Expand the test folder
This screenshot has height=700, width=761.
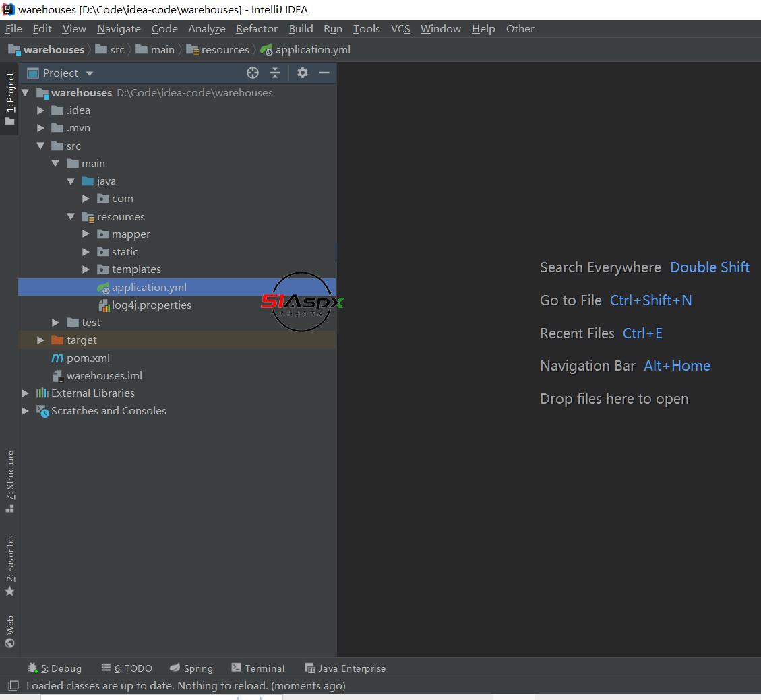(56, 323)
